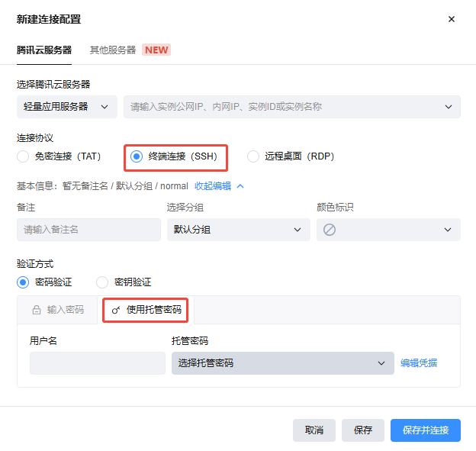Select 密码验证 authentication method
The image size is (476, 451).
click(23, 282)
